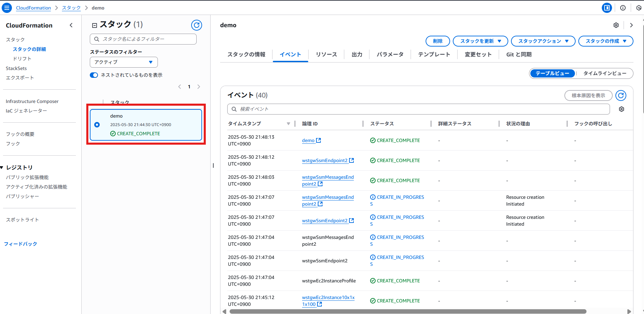Open Hooks overview in sidebar
Screen dimensions: 644x314
pos(20,134)
